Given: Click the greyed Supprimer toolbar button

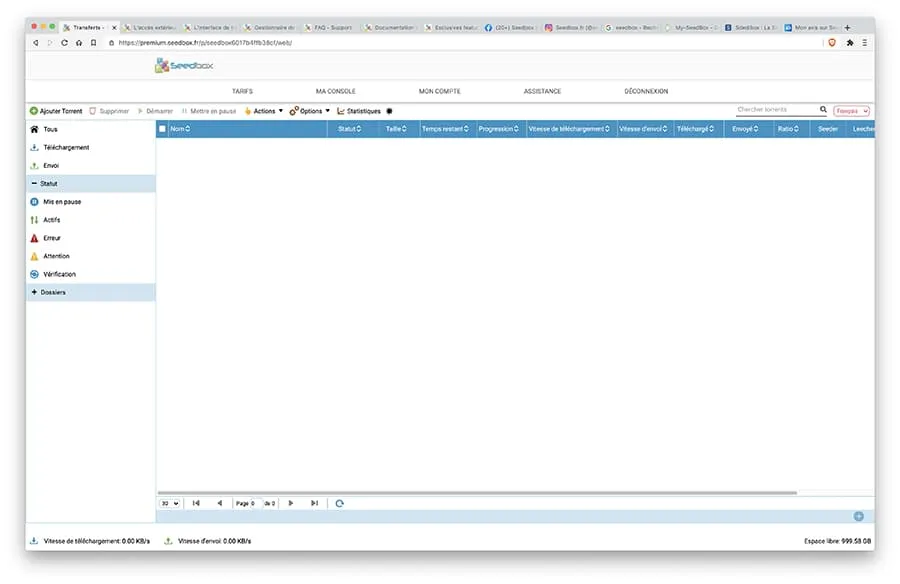Looking at the screenshot, I should (109, 111).
